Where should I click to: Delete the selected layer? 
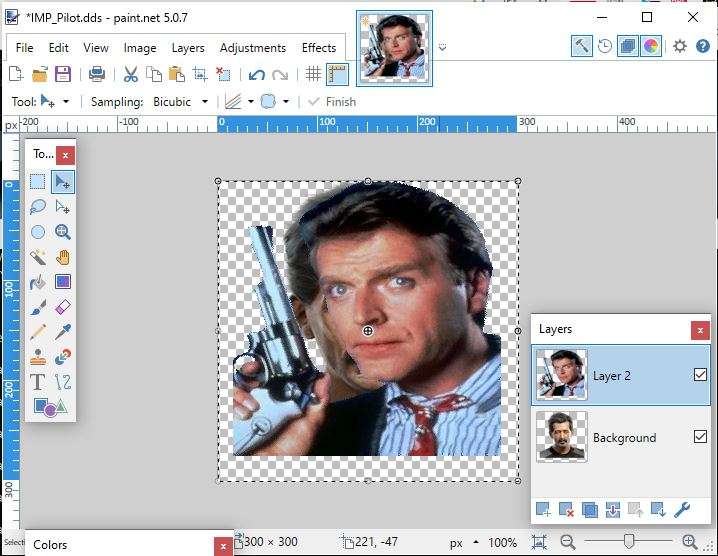(x=566, y=509)
